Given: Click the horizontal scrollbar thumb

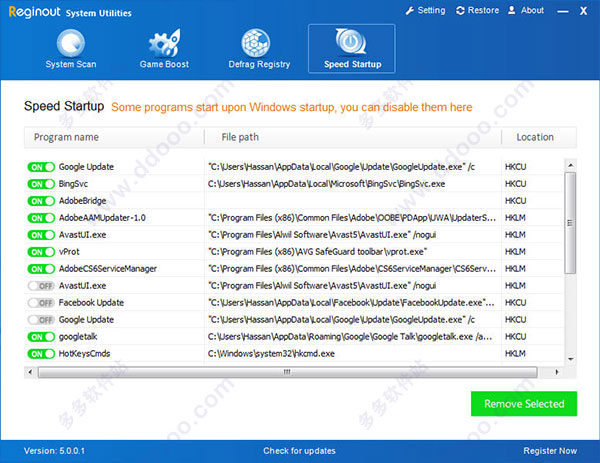Looking at the screenshot, I should (x=287, y=372).
